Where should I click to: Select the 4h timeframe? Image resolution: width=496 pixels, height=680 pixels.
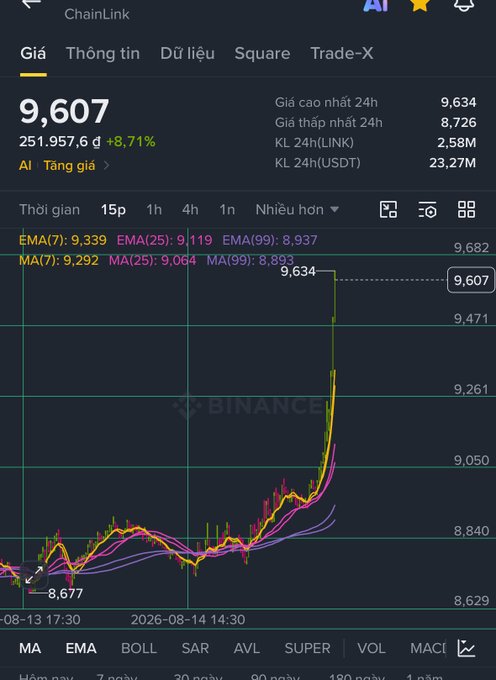(190, 210)
